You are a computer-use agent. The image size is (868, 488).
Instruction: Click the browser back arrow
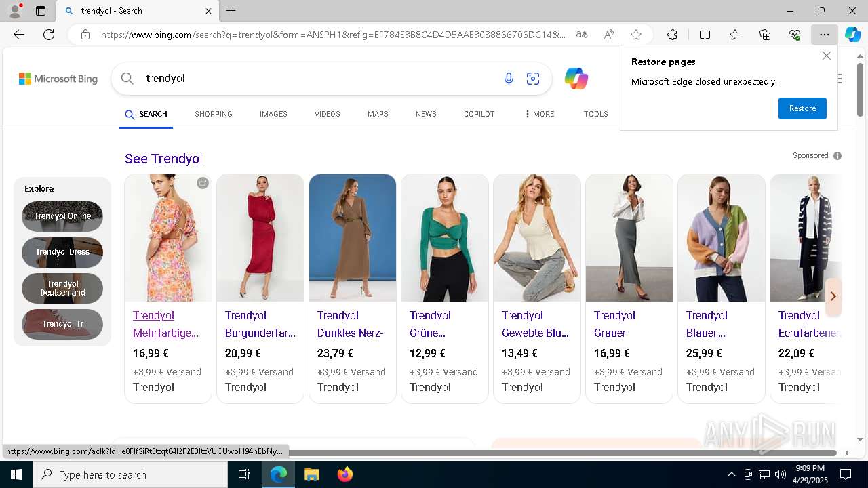(19, 35)
